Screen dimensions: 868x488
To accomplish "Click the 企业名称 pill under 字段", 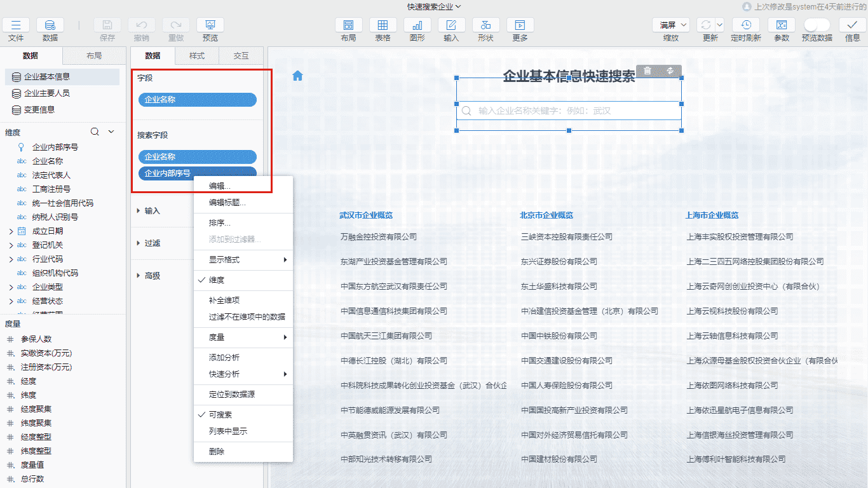I will click(197, 100).
